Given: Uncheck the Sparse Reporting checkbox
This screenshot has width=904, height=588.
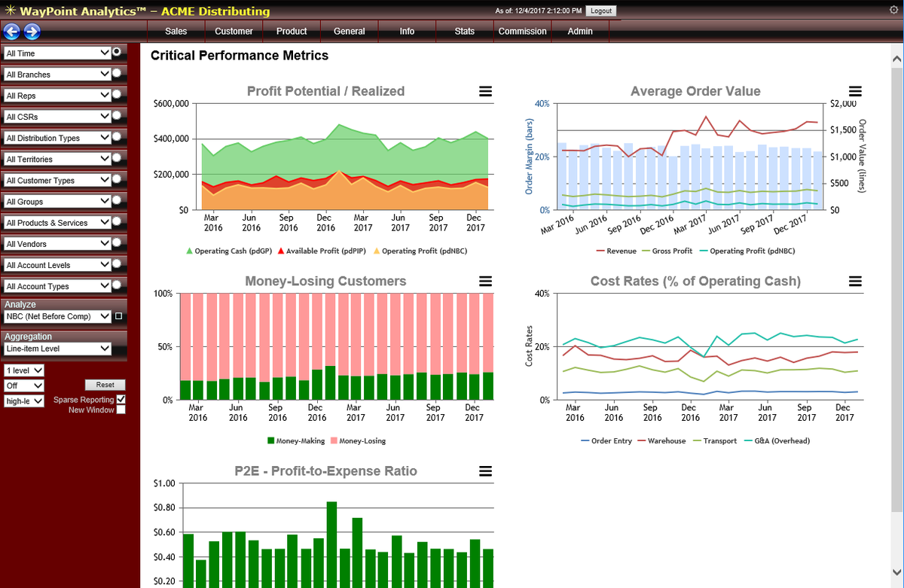Looking at the screenshot, I should (121, 399).
